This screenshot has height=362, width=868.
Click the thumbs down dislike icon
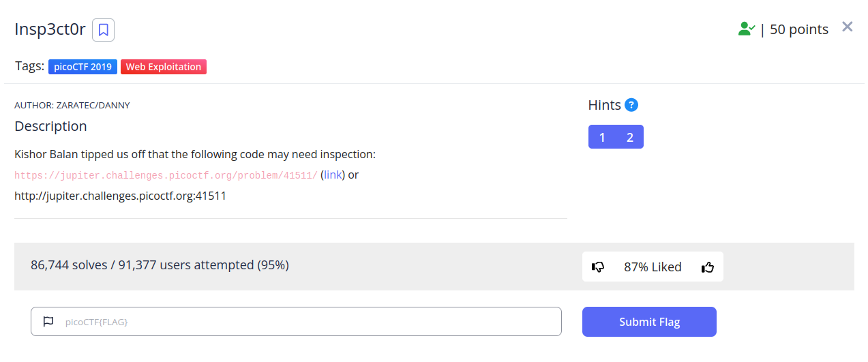pos(598,267)
